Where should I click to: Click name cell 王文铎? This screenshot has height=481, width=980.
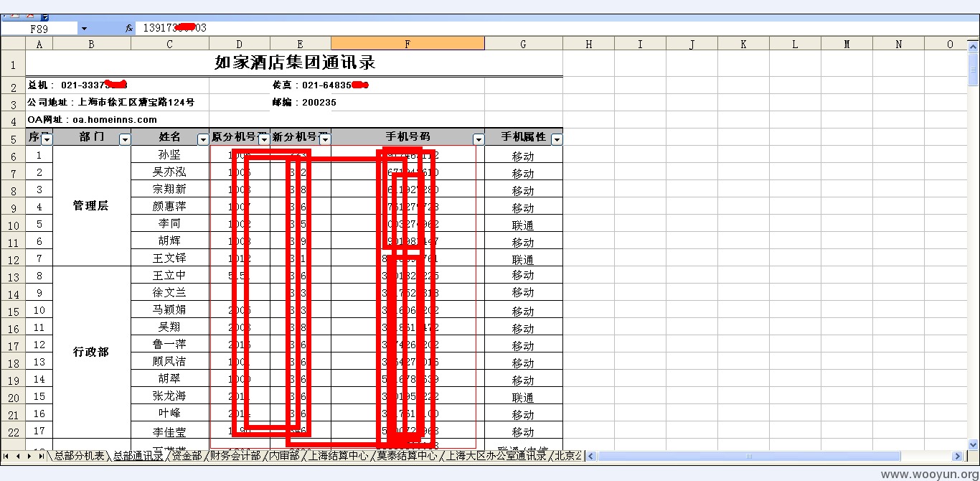pos(170,258)
